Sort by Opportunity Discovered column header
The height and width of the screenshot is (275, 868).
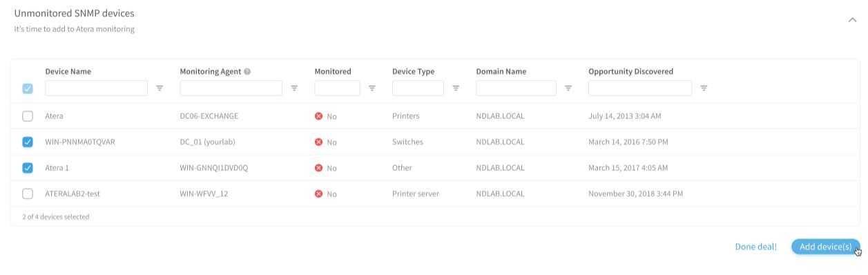click(x=630, y=71)
